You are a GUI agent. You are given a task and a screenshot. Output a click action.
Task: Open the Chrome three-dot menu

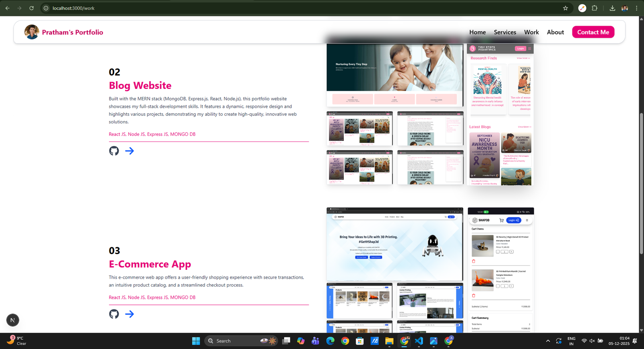click(636, 8)
